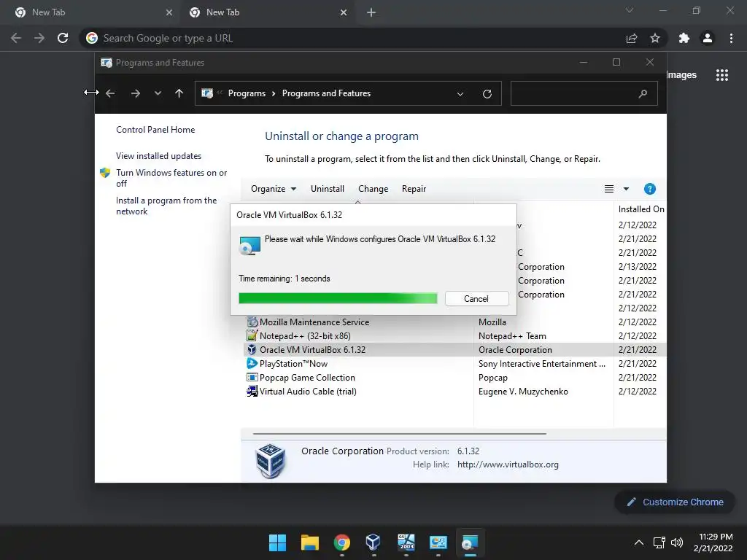This screenshot has height=560, width=747.
Task: Select Mozilla Maintenance Service row
Action: pos(455,322)
